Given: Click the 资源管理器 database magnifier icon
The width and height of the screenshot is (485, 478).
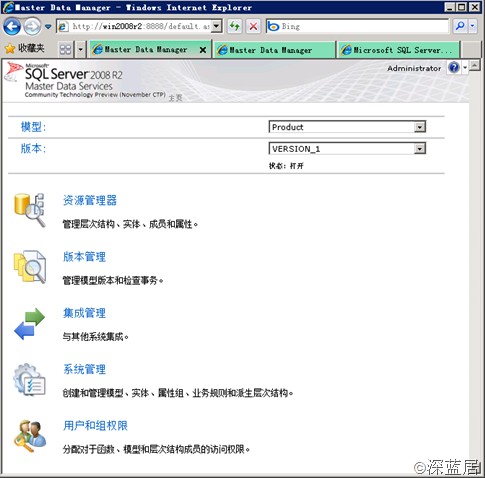Looking at the screenshot, I should click(x=29, y=210).
